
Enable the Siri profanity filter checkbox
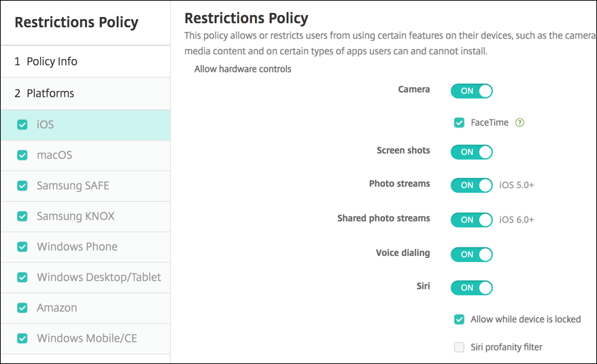click(x=460, y=348)
